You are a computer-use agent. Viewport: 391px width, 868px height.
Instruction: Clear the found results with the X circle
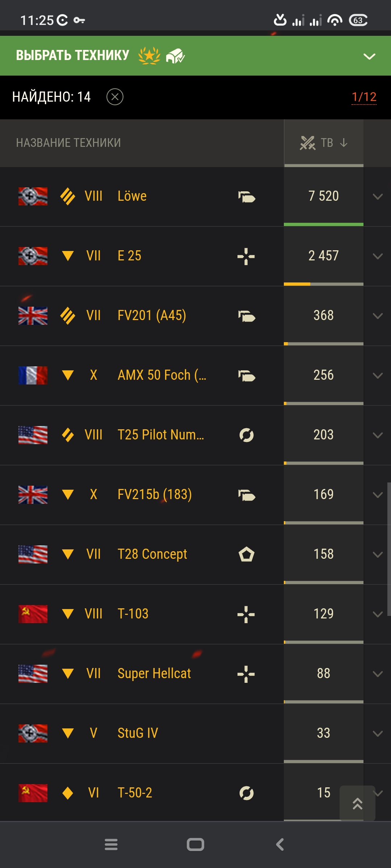coord(115,97)
